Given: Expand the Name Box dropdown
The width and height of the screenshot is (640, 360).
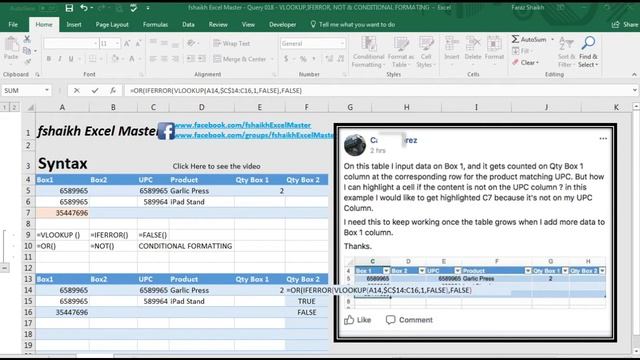Looking at the screenshot, I should pos(47,91).
